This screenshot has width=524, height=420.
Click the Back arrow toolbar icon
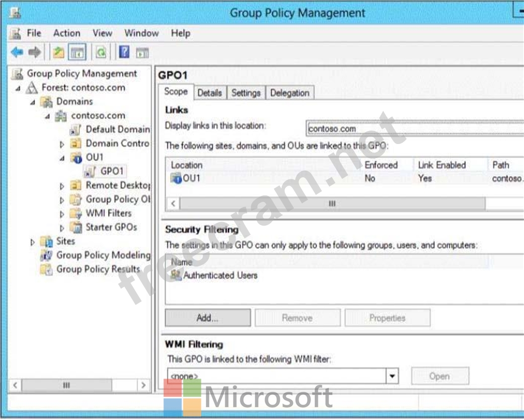click(x=17, y=52)
